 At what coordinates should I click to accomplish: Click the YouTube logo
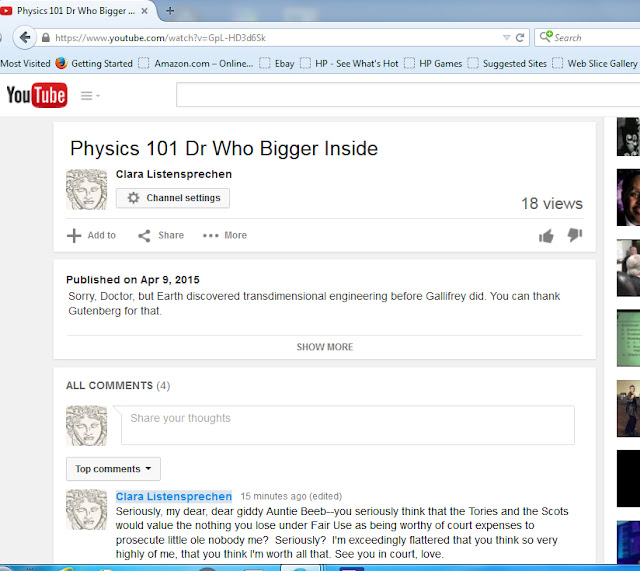click(37, 95)
